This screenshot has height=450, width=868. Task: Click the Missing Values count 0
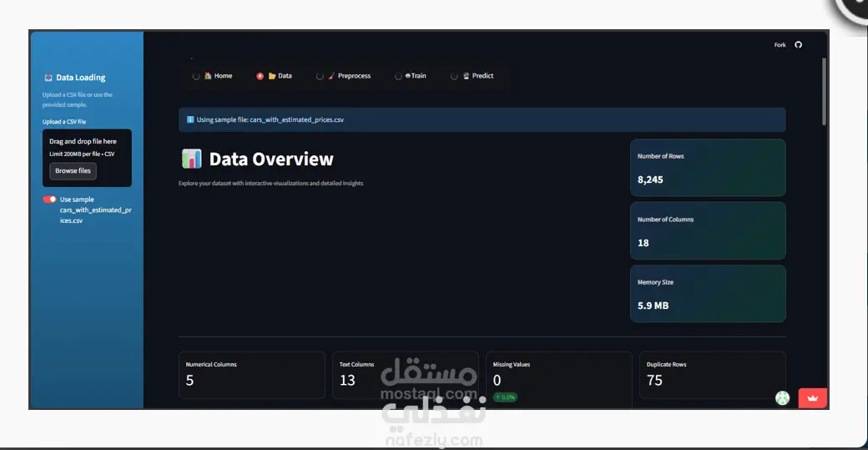pyautogui.click(x=497, y=380)
